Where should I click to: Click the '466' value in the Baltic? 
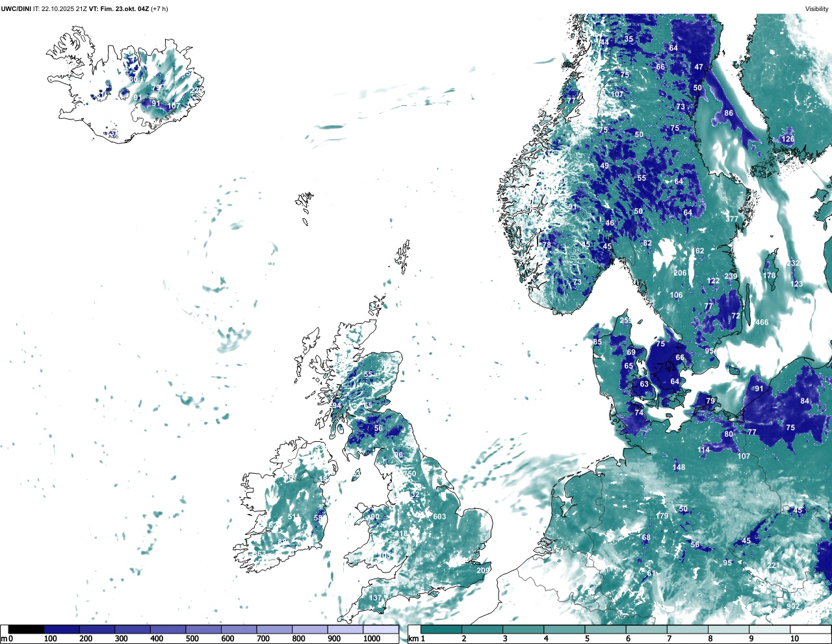click(762, 322)
